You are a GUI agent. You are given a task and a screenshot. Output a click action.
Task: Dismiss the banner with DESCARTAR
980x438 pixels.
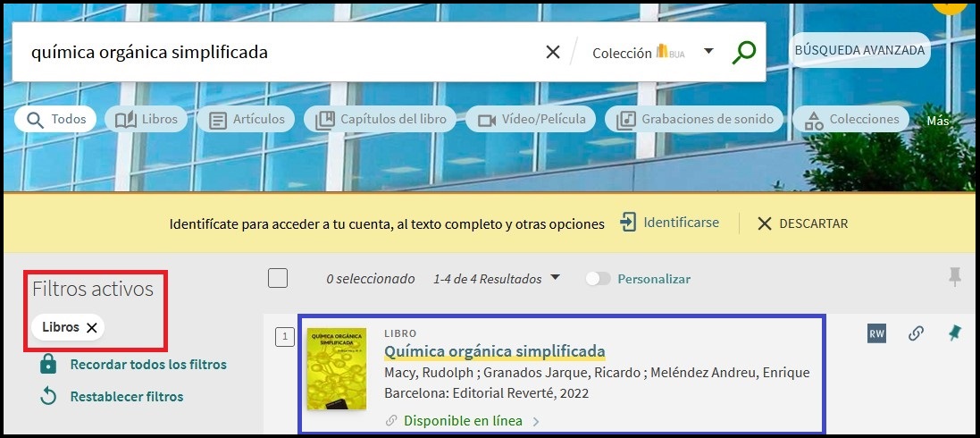tap(802, 223)
